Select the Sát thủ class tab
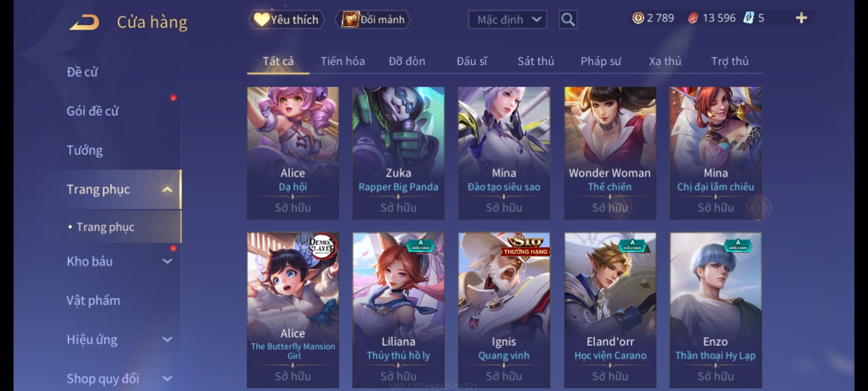868x391 pixels. click(536, 61)
